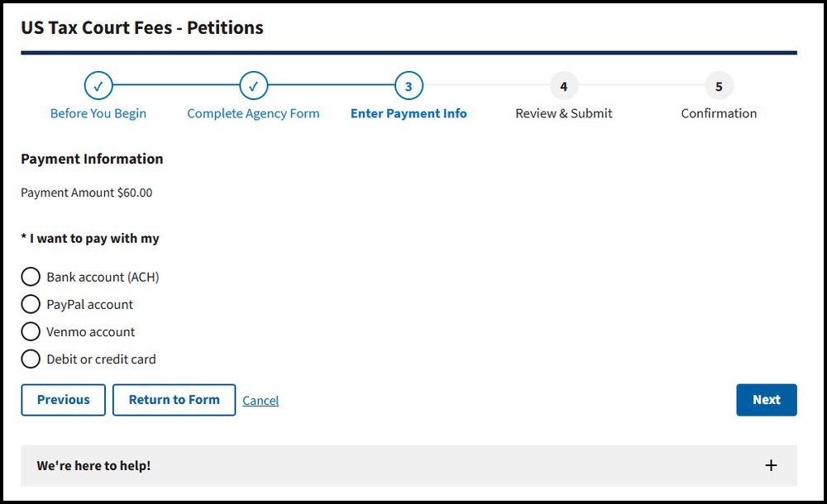Click the step 3 circle icon
The image size is (827, 504).
point(408,85)
